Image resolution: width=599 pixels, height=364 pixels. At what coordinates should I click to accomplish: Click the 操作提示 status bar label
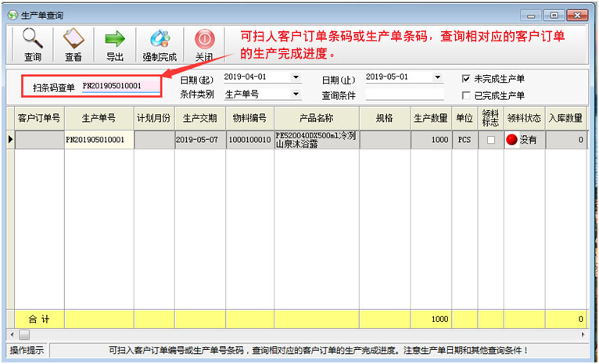coord(27,350)
